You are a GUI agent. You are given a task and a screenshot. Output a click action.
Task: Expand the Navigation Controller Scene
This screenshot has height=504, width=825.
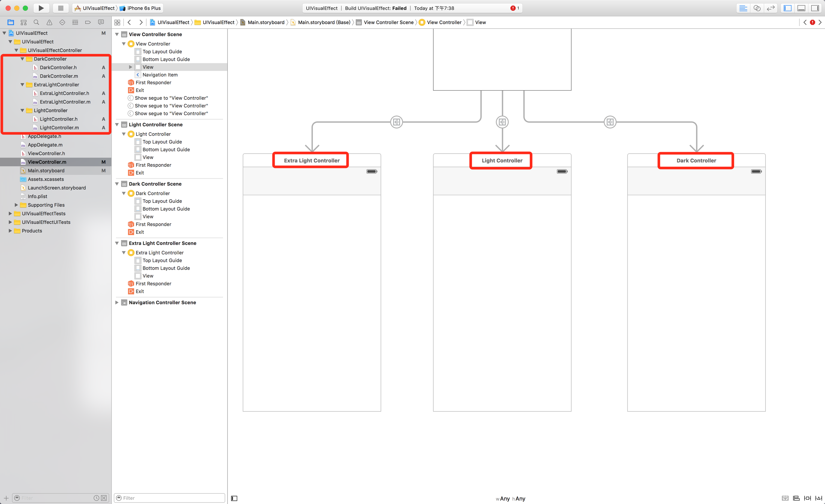click(x=117, y=302)
